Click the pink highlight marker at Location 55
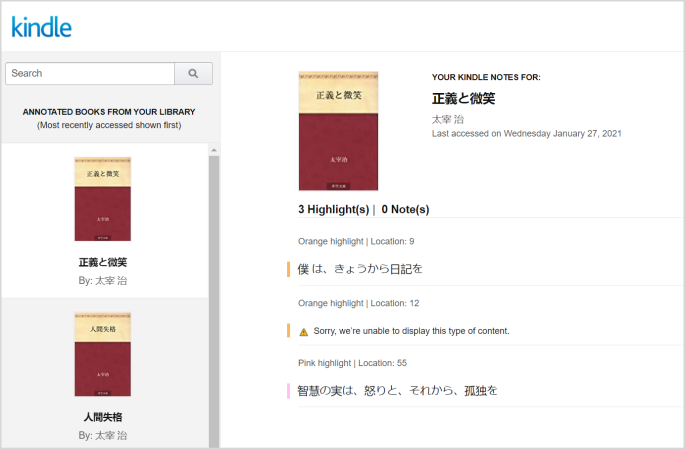The width and height of the screenshot is (685, 449). tap(288, 391)
